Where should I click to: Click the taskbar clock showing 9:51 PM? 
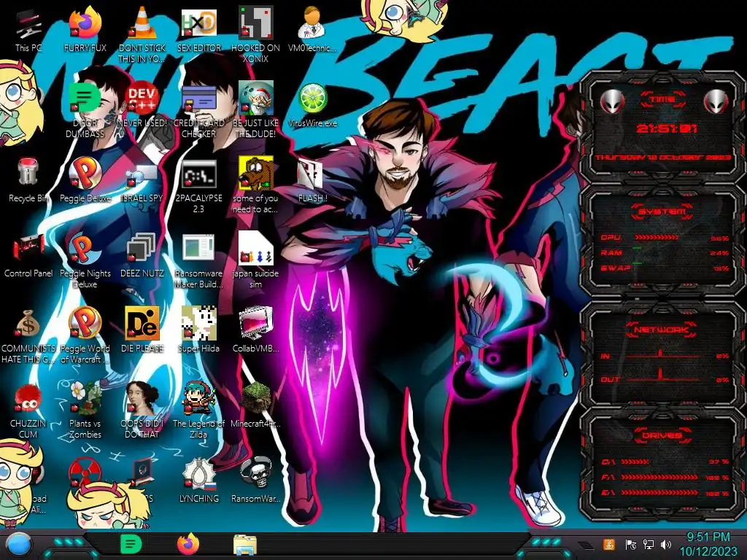click(x=708, y=545)
